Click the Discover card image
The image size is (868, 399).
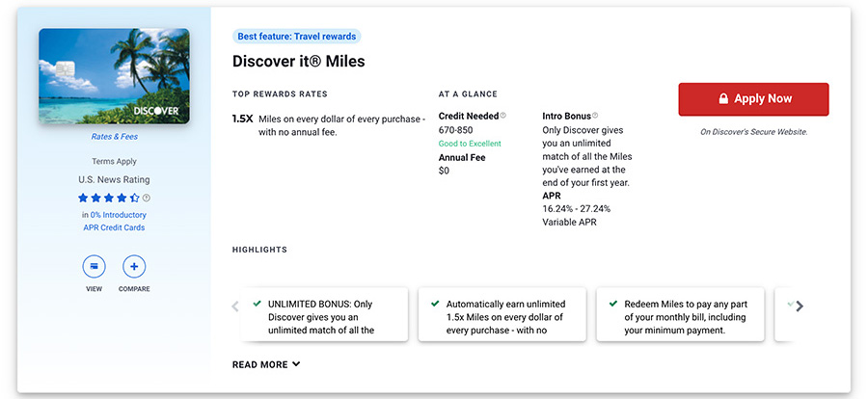click(x=114, y=76)
